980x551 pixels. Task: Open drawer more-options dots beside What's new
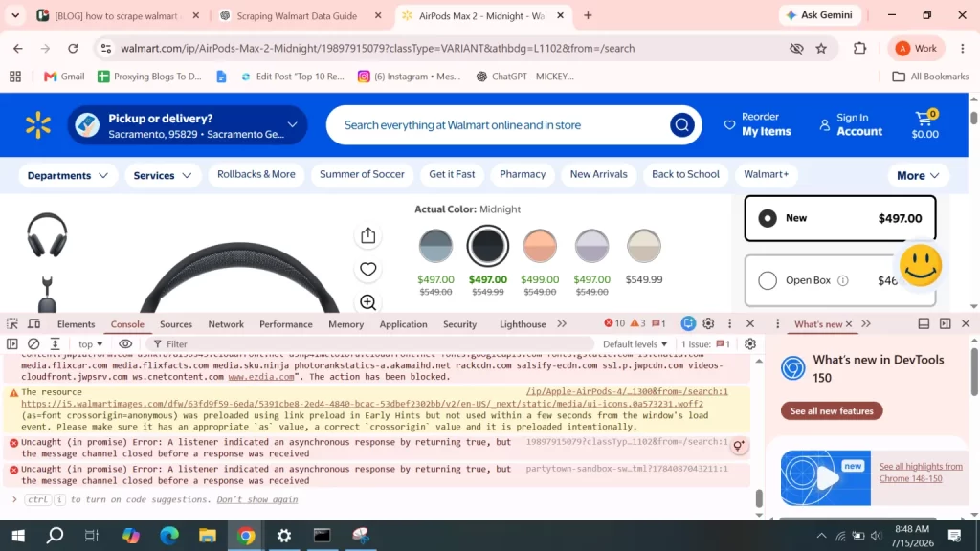[777, 323]
